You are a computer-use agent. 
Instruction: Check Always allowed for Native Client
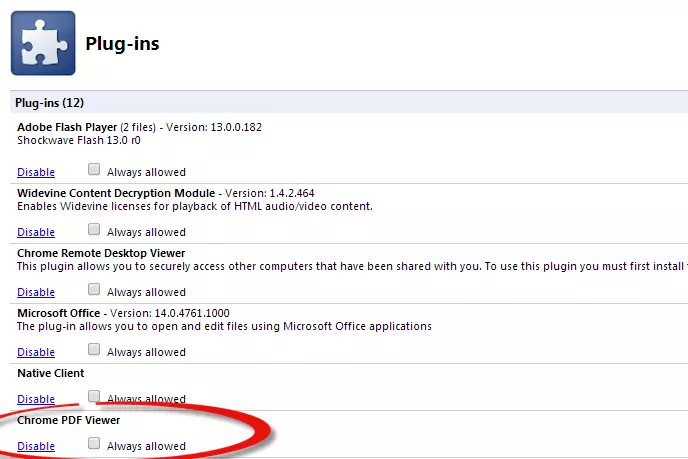pyautogui.click(x=94, y=396)
